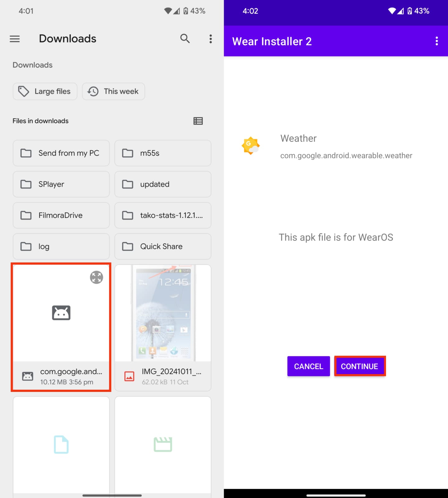Open the Wear Installer 2 overflow menu

436,41
